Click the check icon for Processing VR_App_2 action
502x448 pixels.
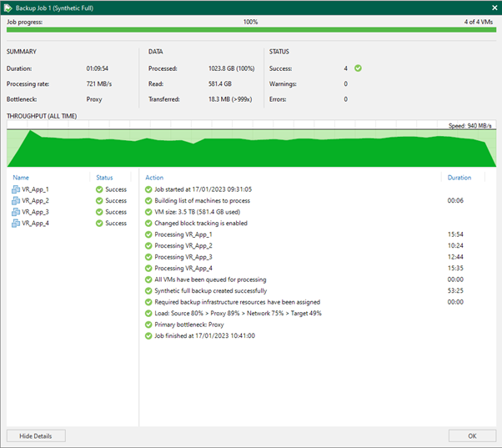coord(148,245)
